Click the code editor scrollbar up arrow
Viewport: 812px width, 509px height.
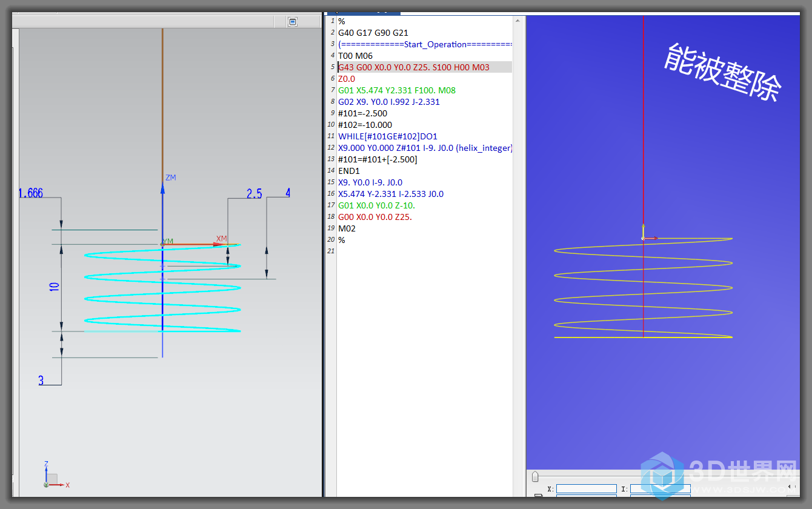pos(517,21)
